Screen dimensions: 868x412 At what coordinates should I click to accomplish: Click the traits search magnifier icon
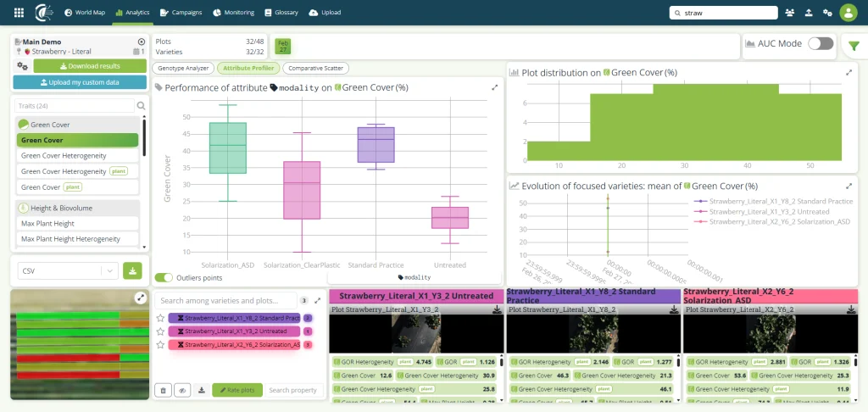point(142,106)
